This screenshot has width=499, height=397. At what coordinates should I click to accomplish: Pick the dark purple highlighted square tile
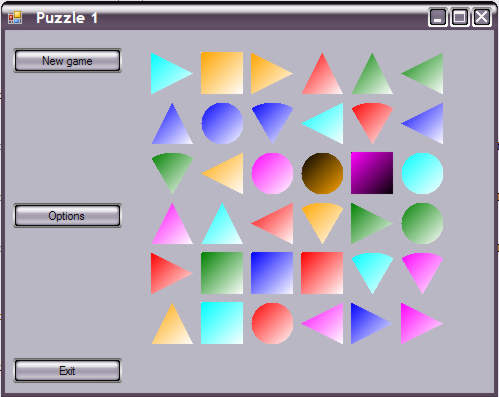(372, 173)
